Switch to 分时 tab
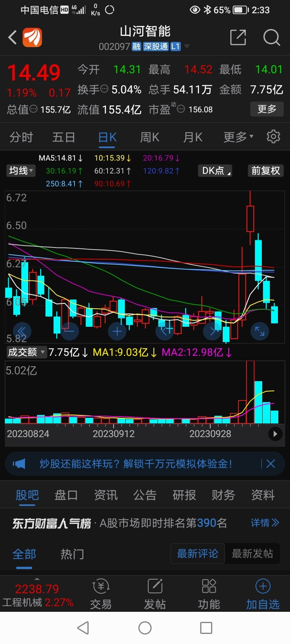290x644 pixels. click(21, 137)
